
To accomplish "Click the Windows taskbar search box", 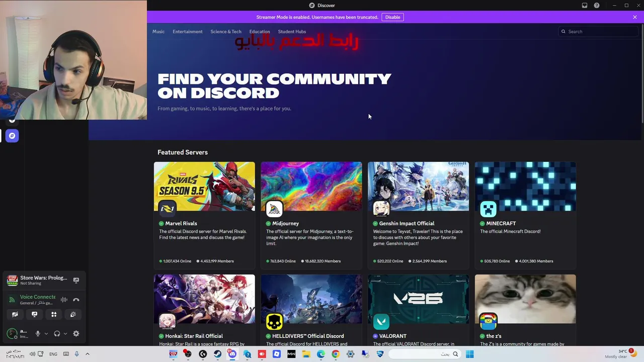I will [x=425, y=354].
